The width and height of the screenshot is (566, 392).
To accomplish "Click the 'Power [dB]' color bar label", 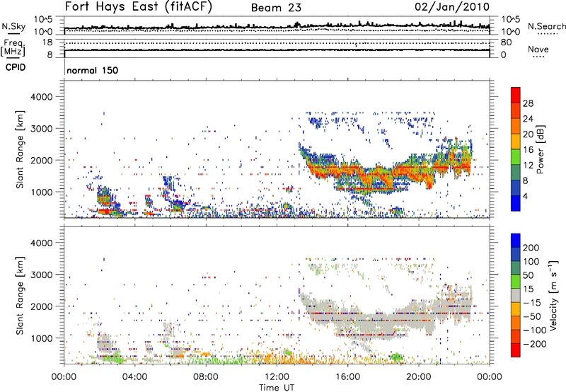I will pyautogui.click(x=540, y=149).
